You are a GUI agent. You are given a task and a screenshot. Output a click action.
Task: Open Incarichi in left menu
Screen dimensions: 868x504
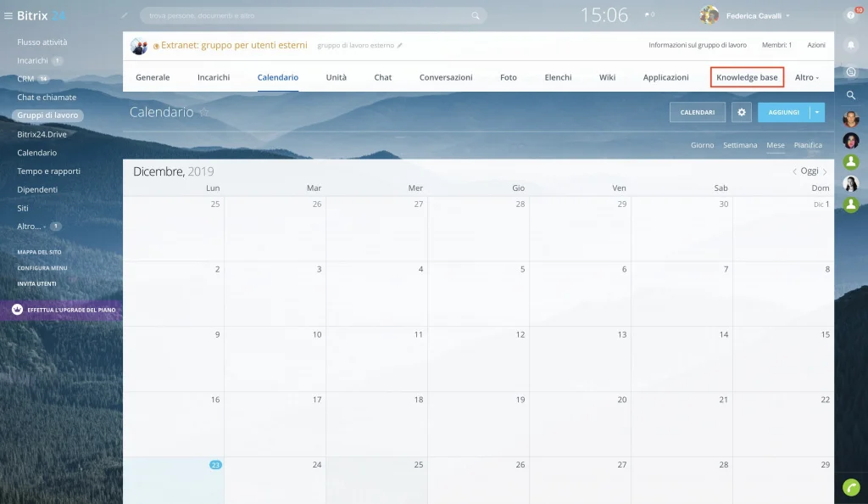pyautogui.click(x=33, y=60)
